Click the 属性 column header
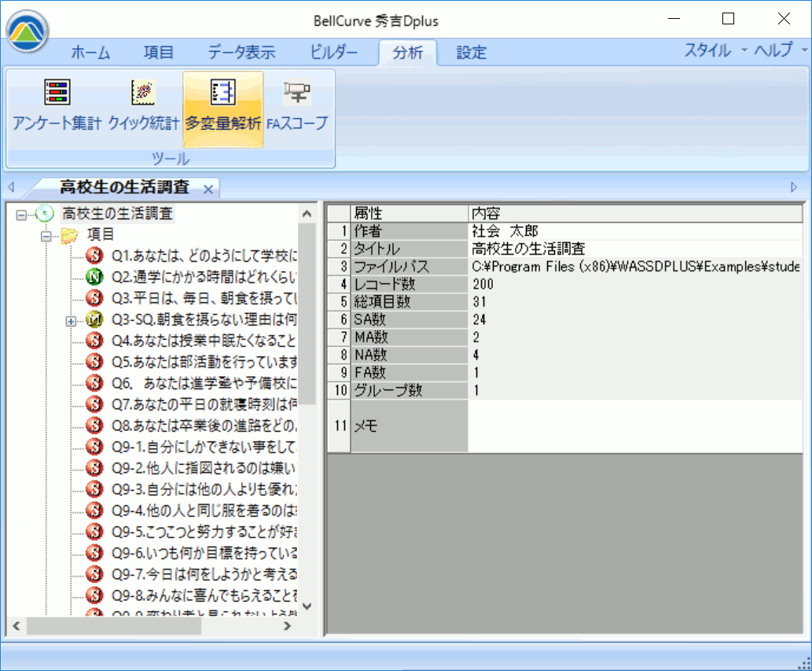812x671 pixels. [410, 213]
